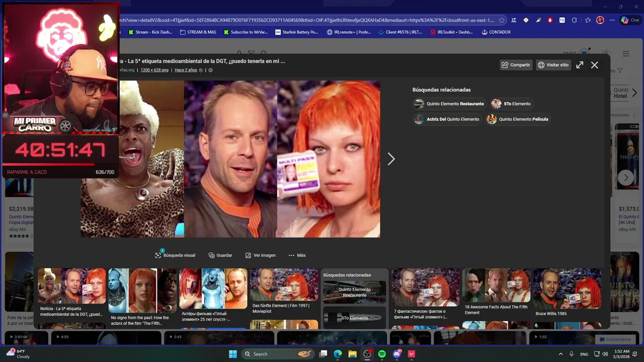Open the Extensions puzzle icon

(574, 20)
